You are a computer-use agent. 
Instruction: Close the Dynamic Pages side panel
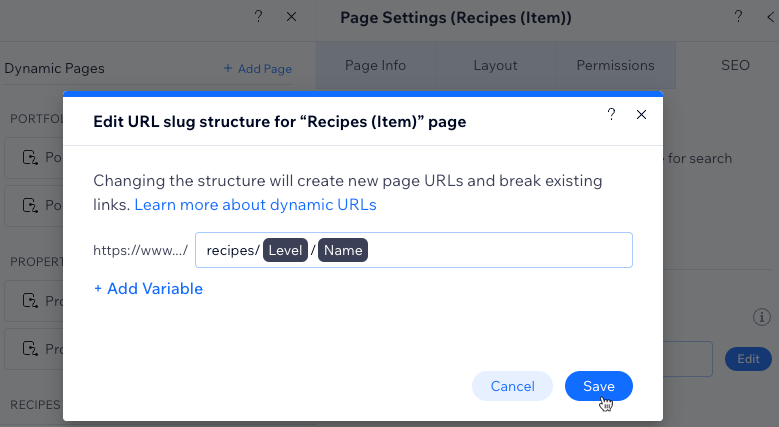click(x=292, y=17)
